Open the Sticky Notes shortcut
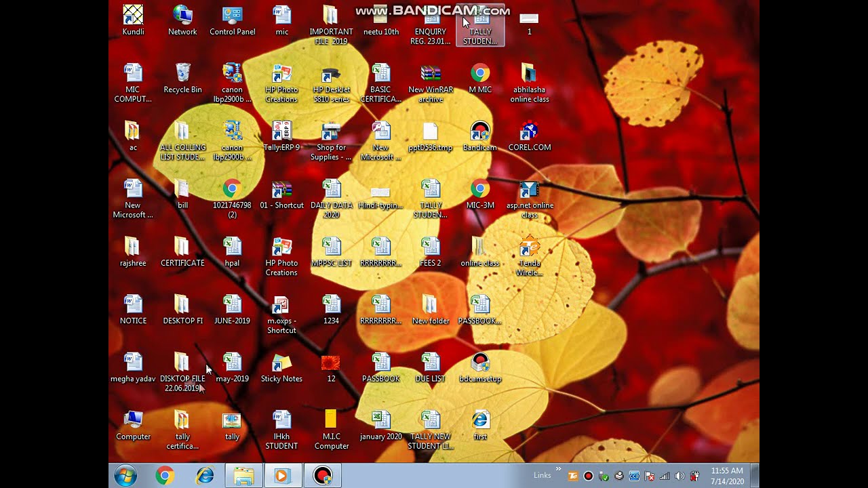Screen dimensions: 868x488 pos(281,367)
